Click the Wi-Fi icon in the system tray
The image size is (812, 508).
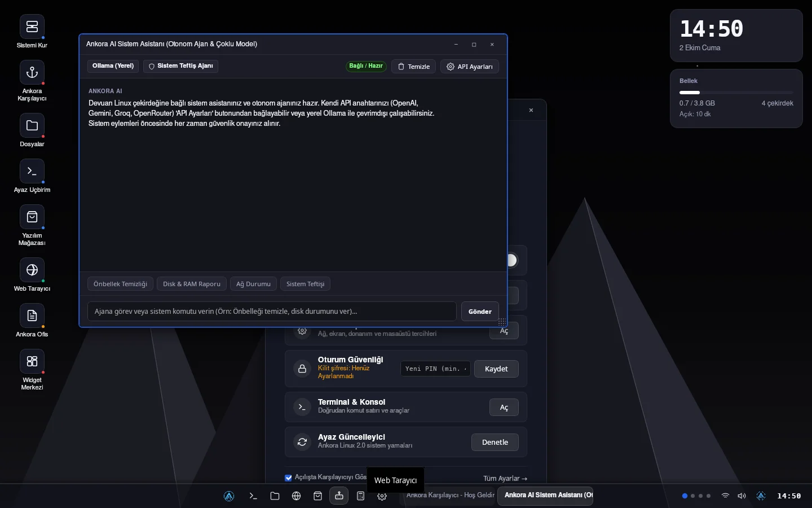click(725, 496)
